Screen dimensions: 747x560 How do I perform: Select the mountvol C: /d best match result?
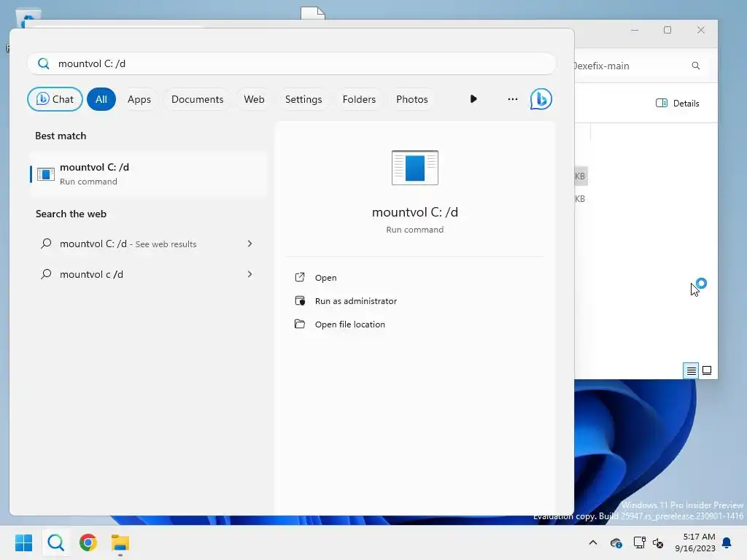pyautogui.click(x=148, y=174)
